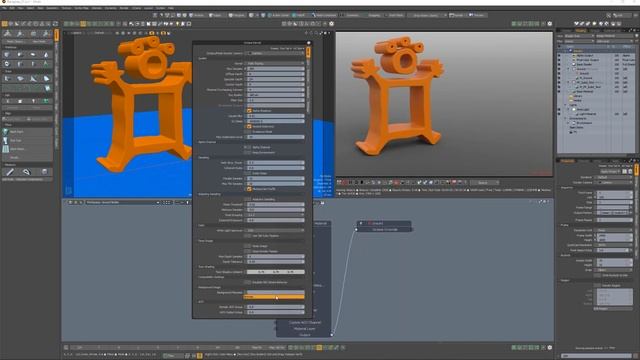The image size is (640, 360).
Task: Select the Render item in the Shader Tree
Action: pos(578,51)
